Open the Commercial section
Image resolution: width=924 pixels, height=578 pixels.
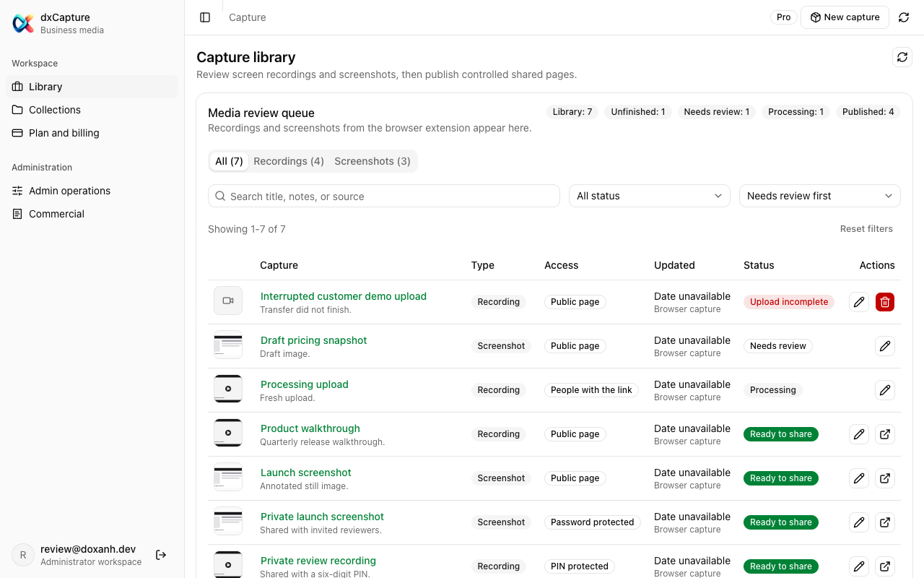point(92,214)
